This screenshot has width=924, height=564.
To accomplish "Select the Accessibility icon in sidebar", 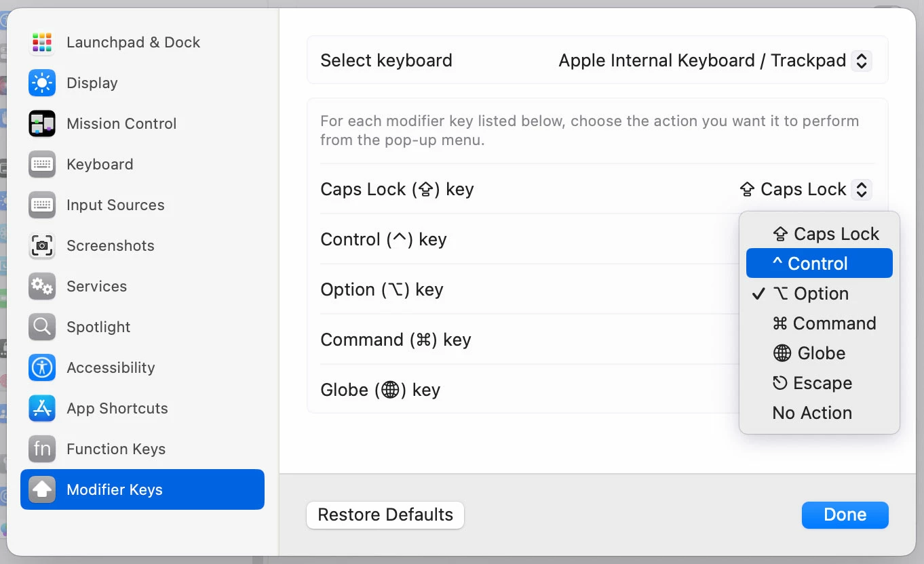I will [42, 368].
